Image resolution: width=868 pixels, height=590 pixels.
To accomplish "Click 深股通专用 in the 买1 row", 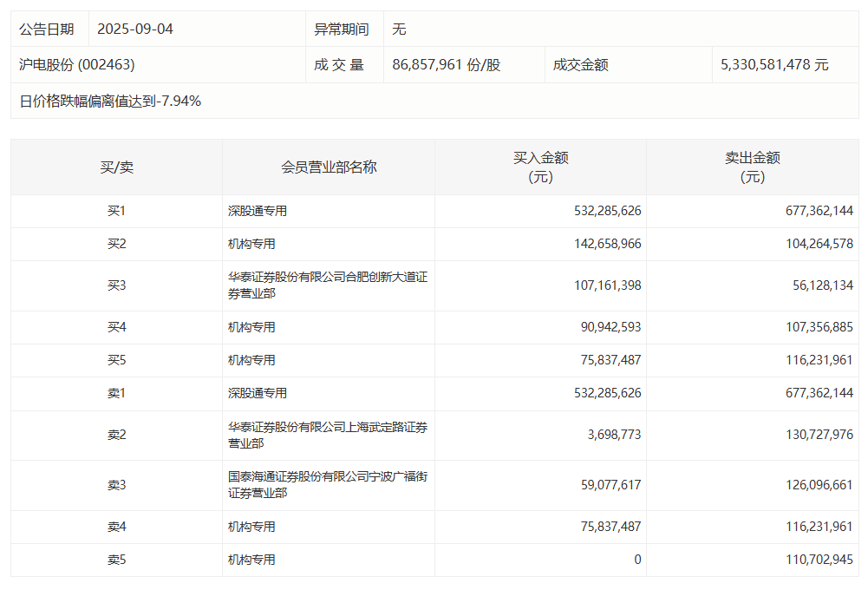I will tap(258, 211).
